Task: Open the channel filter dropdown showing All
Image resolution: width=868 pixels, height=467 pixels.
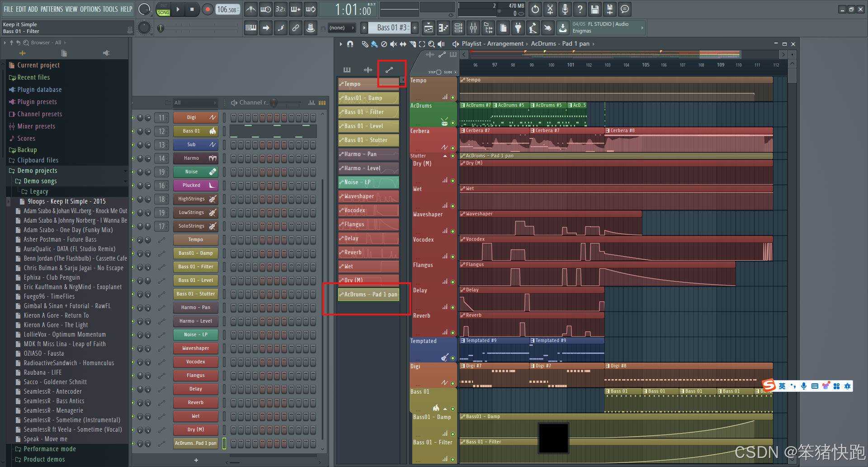Action: (x=194, y=102)
